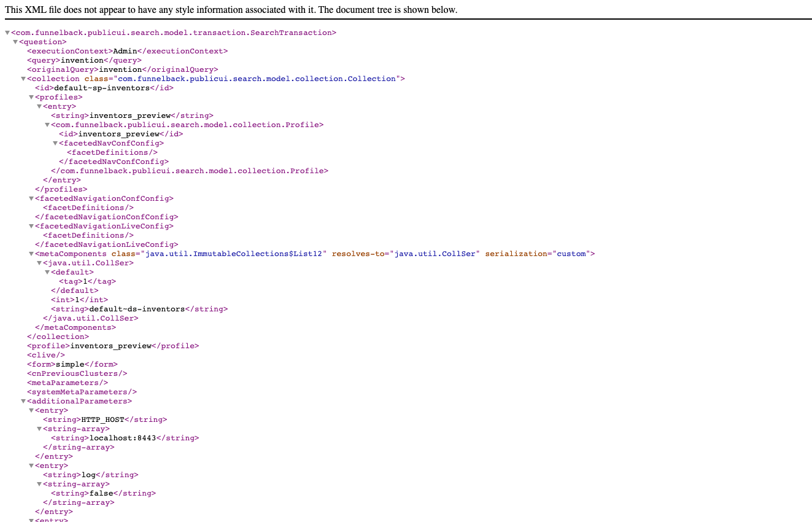Collapse the java.util.CollSer node
812x522 pixels.
point(40,262)
